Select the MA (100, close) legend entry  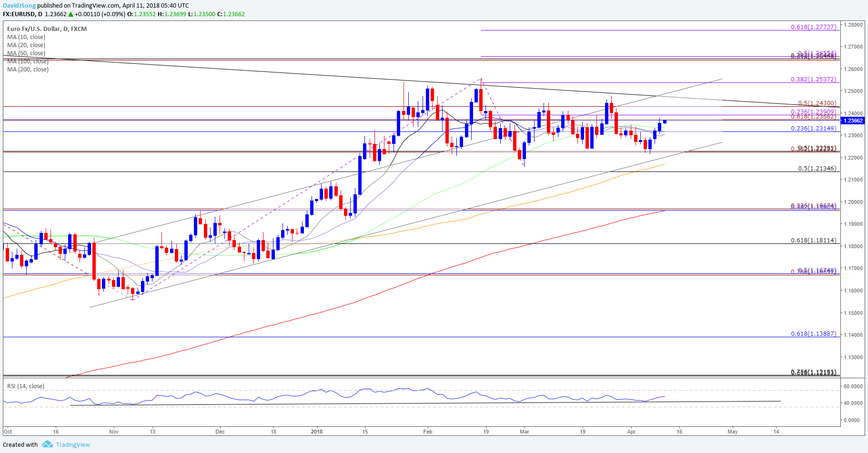coord(28,61)
